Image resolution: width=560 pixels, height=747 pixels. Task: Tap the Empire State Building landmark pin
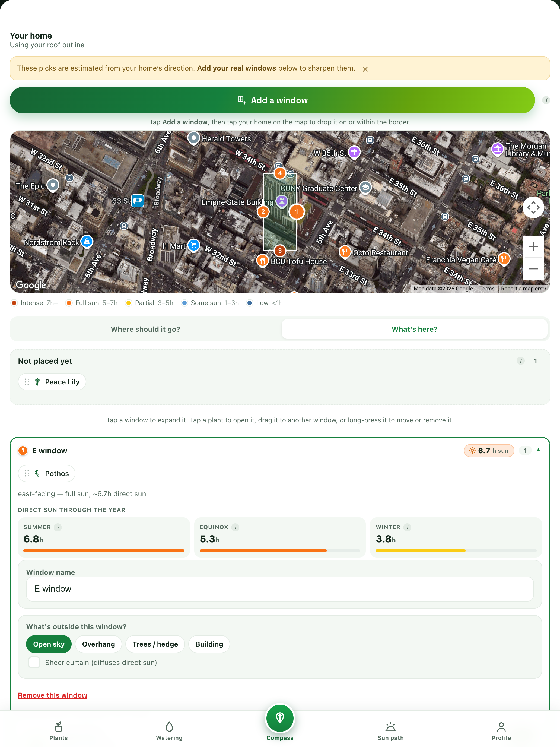[x=282, y=201]
